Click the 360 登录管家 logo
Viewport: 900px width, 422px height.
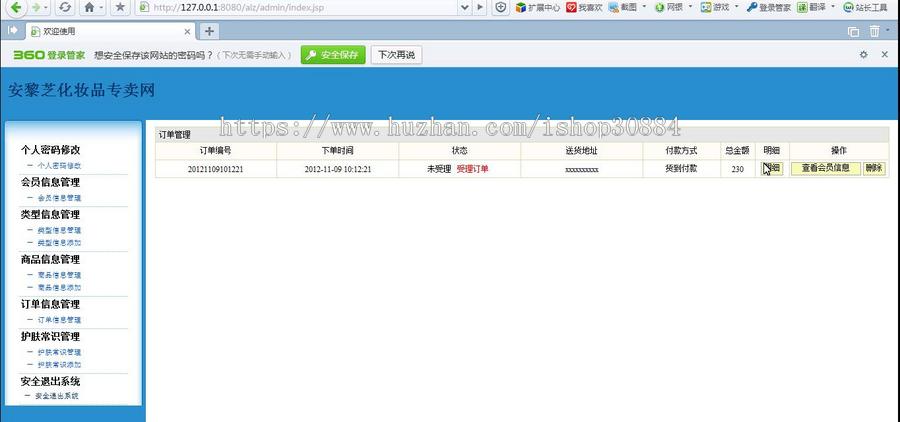pyautogui.click(x=49, y=55)
